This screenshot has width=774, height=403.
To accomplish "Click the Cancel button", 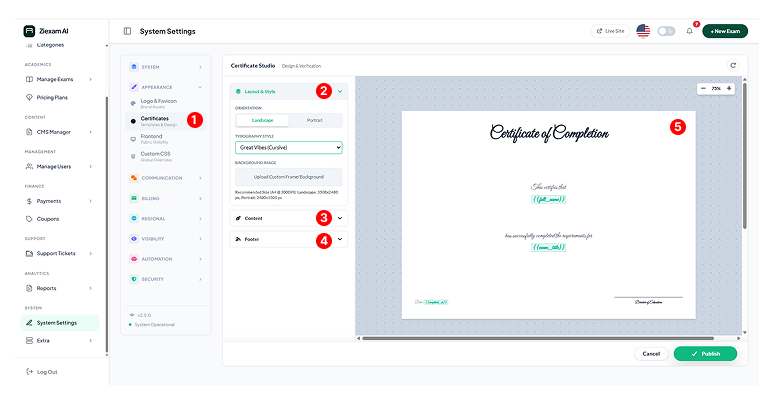I will (651, 353).
